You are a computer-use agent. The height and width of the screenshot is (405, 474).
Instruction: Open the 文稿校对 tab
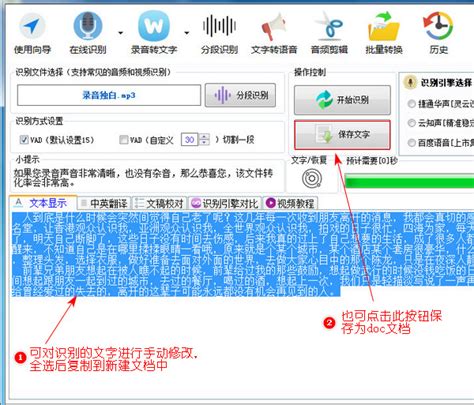click(x=160, y=203)
